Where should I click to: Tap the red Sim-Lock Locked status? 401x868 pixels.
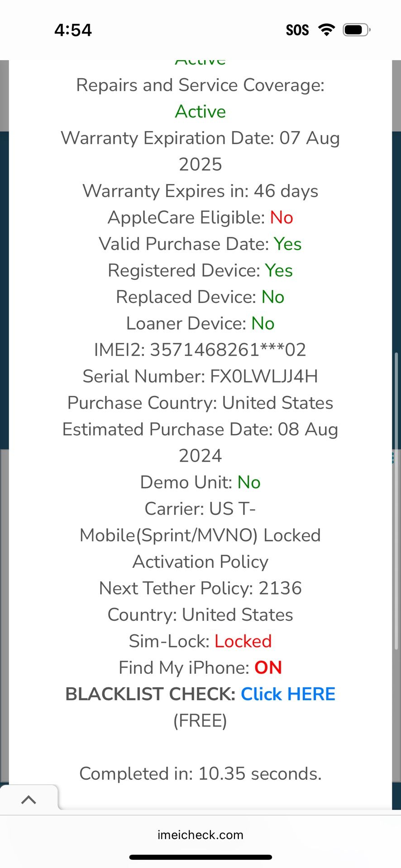tap(243, 641)
